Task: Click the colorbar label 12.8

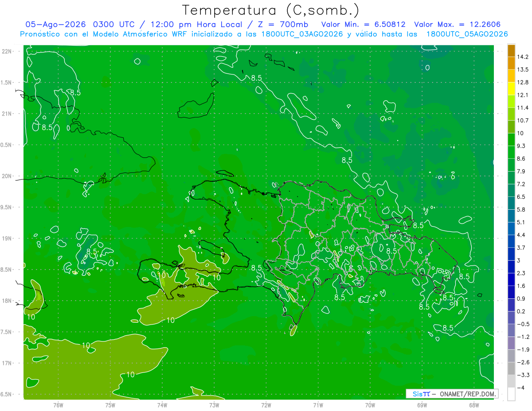Action: [x=523, y=82]
